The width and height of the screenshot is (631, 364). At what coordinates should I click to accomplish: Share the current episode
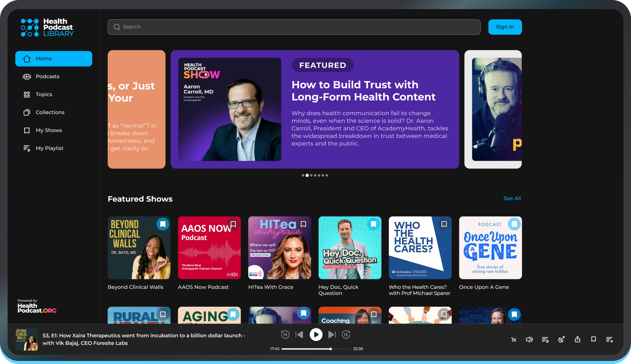point(577,339)
